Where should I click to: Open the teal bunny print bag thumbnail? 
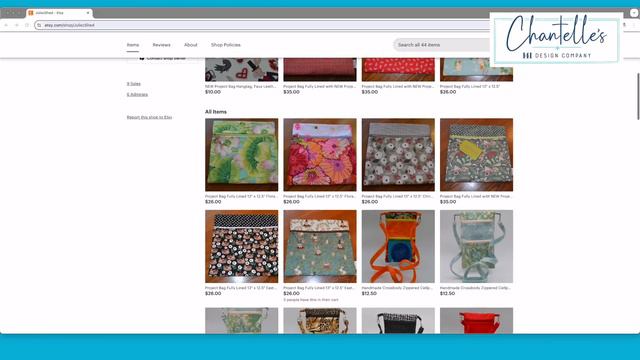320,247
